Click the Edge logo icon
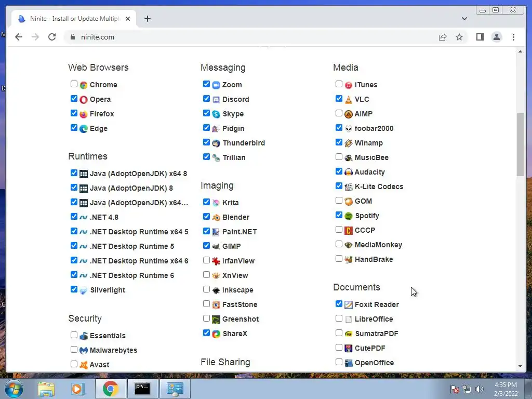Viewport: 532px width, 399px height. pyautogui.click(x=84, y=129)
